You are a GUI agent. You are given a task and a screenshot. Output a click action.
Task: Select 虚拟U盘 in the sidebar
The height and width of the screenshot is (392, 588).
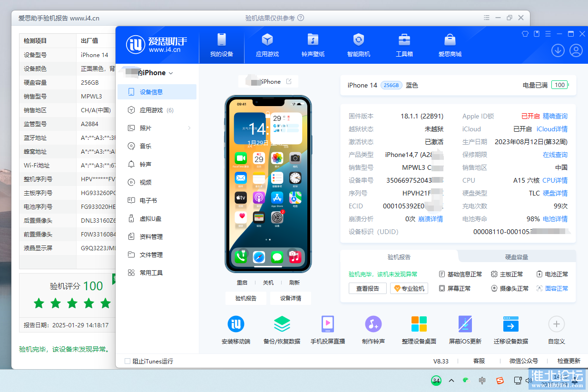(x=157, y=218)
